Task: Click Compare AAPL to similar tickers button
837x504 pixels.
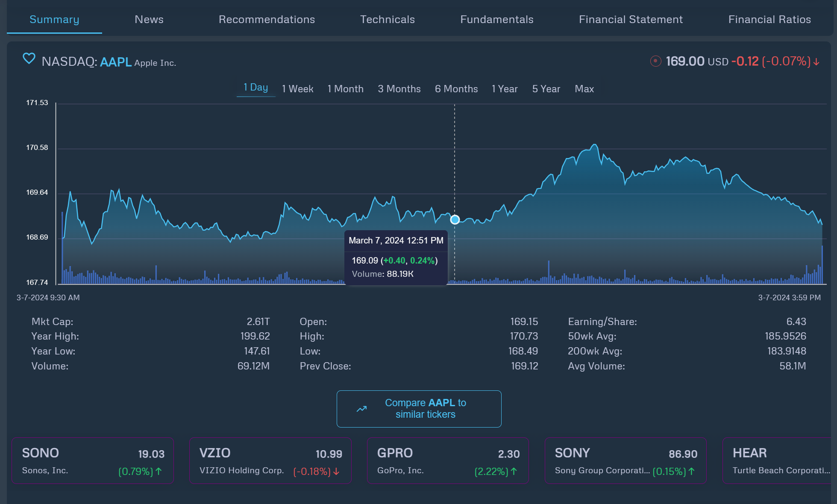Action: 419,409
